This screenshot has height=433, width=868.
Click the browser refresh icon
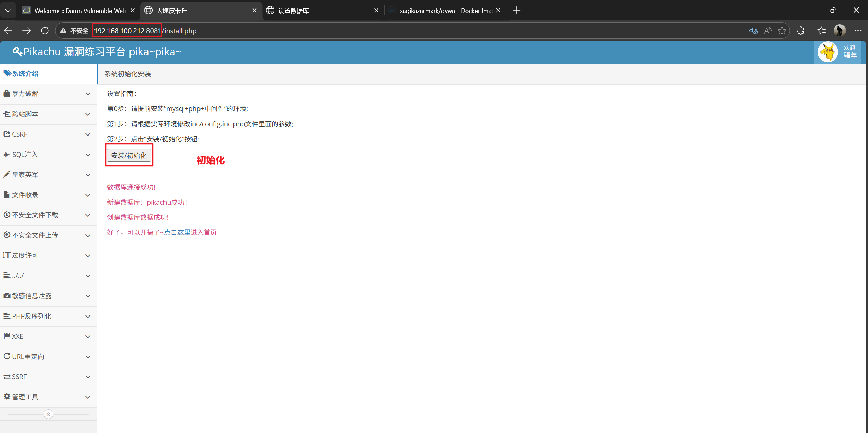(45, 31)
